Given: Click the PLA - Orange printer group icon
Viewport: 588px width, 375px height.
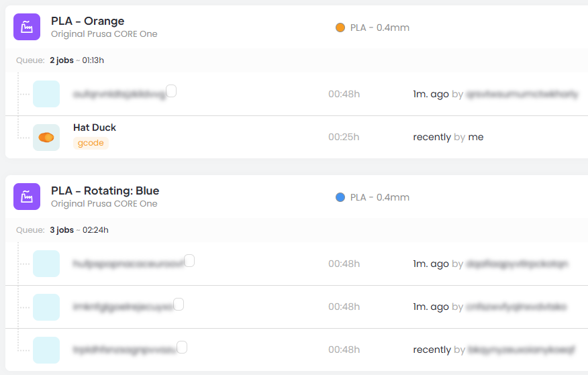Looking at the screenshot, I should point(27,27).
